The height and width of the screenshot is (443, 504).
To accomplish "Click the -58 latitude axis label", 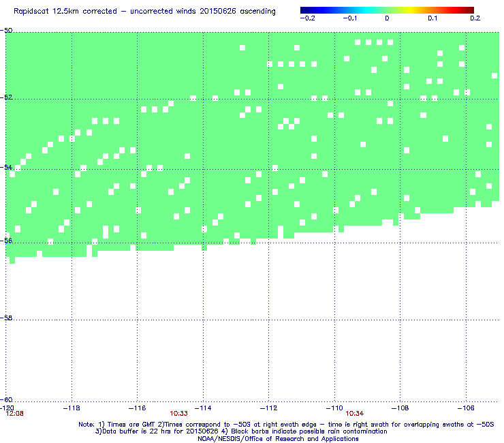I will coord(6,318).
